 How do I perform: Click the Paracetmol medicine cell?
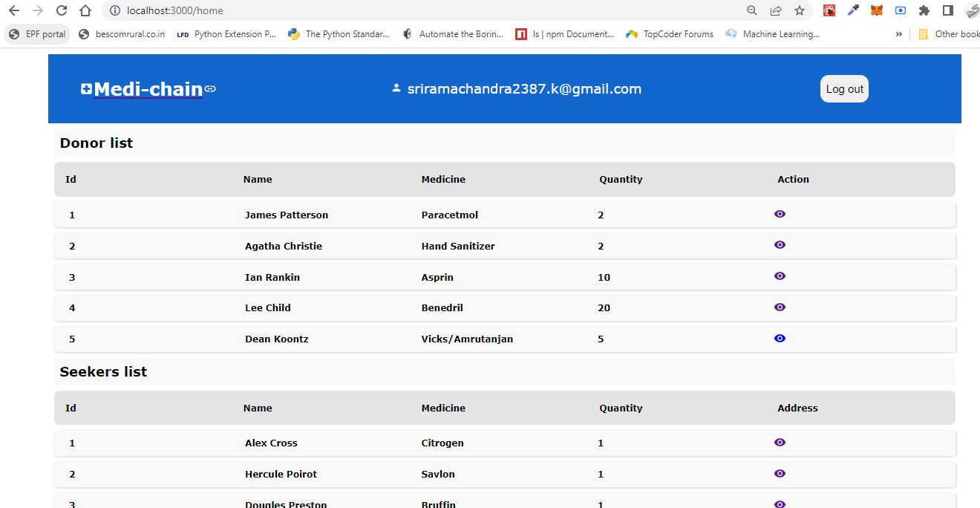point(450,215)
